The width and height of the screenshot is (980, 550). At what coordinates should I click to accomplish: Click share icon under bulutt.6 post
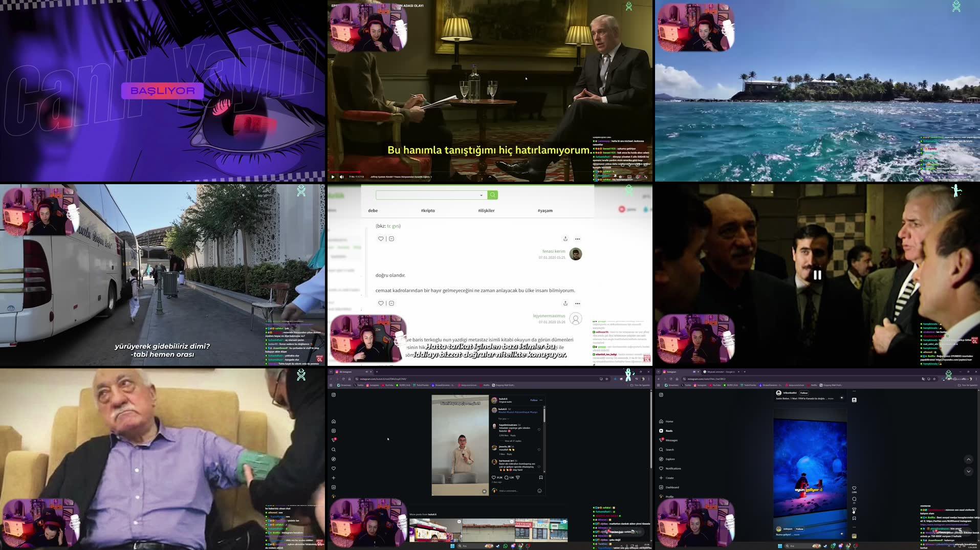518,477
